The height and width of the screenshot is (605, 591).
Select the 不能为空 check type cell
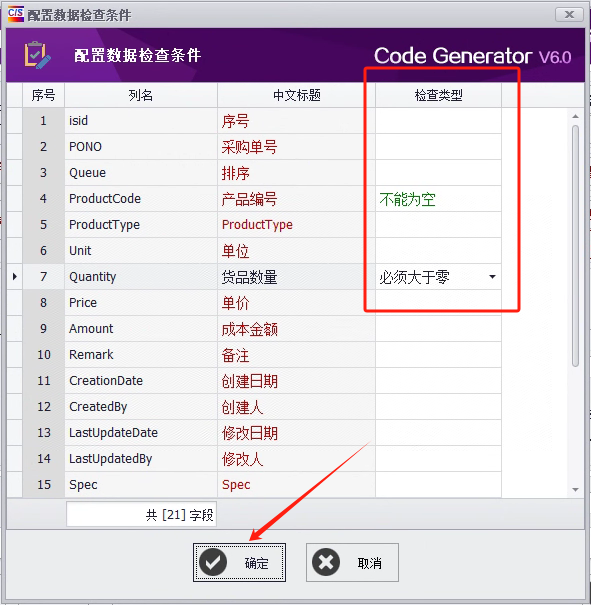coord(438,199)
